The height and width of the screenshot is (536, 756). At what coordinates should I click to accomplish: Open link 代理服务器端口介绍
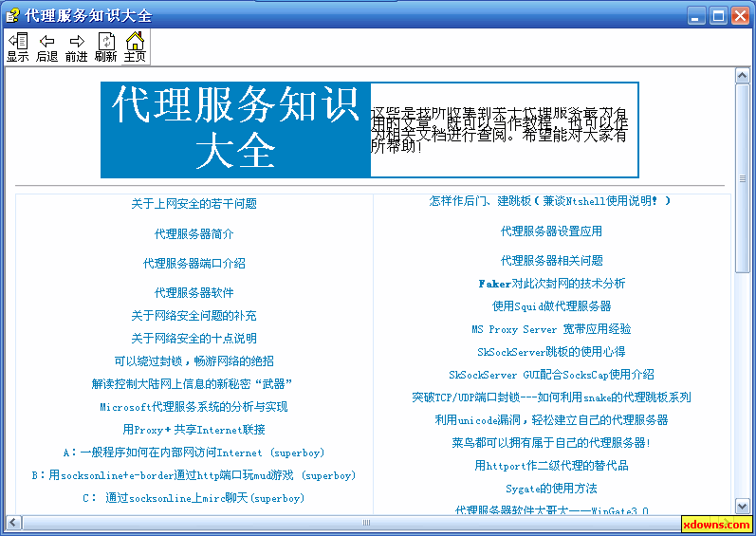click(x=194, y=264)
